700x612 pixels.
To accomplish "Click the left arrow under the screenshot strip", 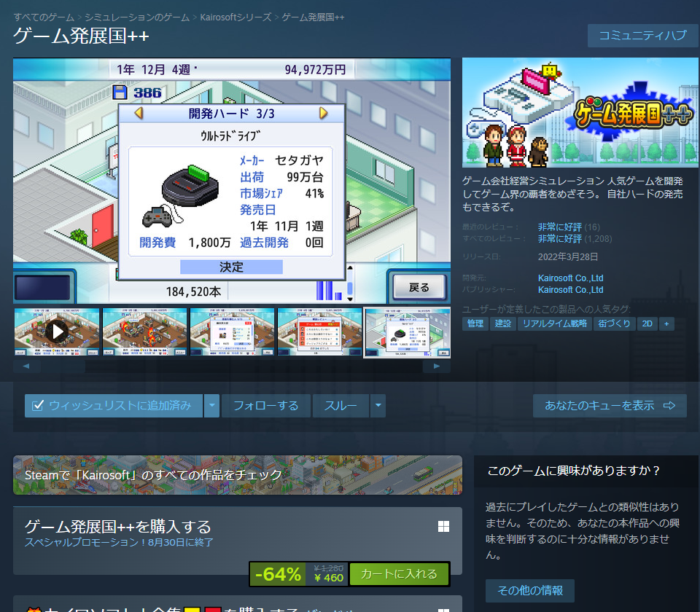I will coord(26,365).
